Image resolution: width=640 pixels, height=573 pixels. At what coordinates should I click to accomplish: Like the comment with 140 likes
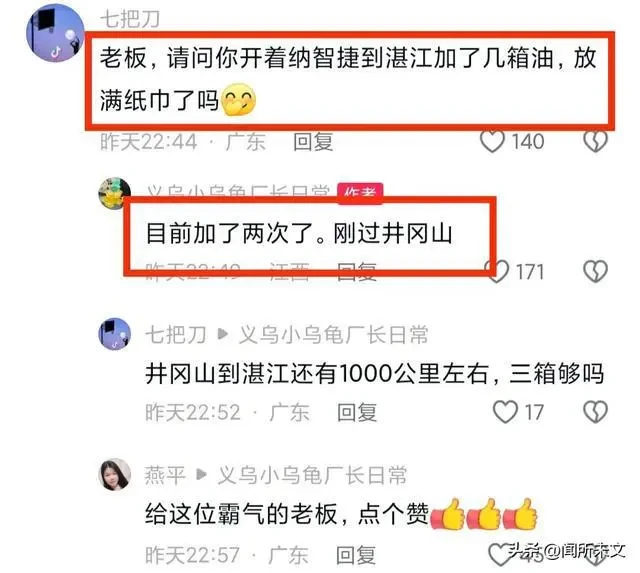click(x=492, y=142)
